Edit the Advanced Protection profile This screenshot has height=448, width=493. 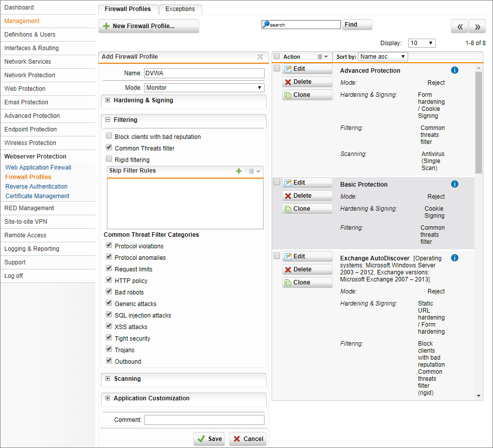point(307,69)
